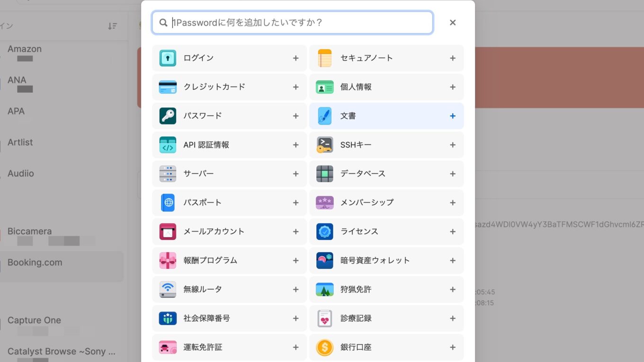Add a new 銀行口座 (Bank Account) item
The image size is (644, 362).
(452, 347)
